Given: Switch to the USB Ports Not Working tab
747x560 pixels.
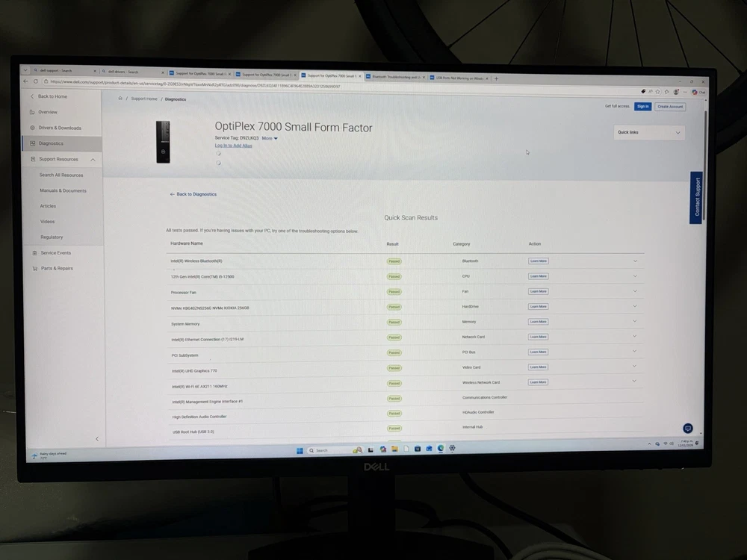Looking at the screenshot, I should click(459, 77).
